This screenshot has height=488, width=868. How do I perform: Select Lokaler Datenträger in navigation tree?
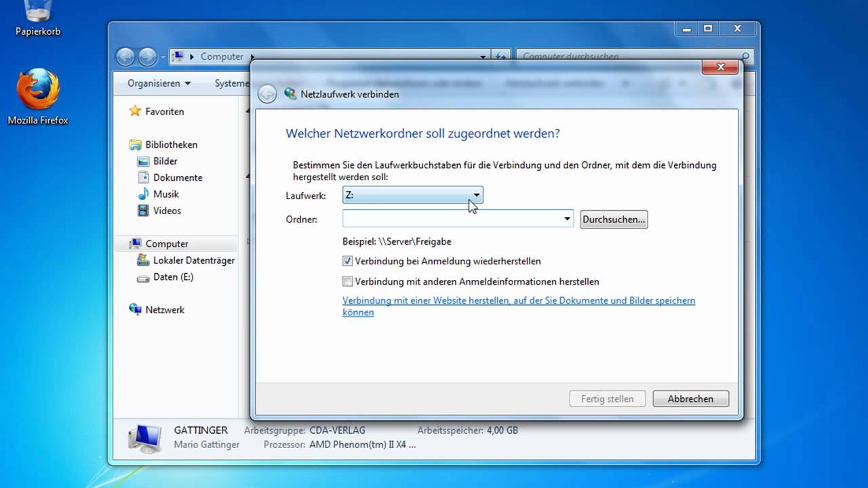click(x=194, y=260)
